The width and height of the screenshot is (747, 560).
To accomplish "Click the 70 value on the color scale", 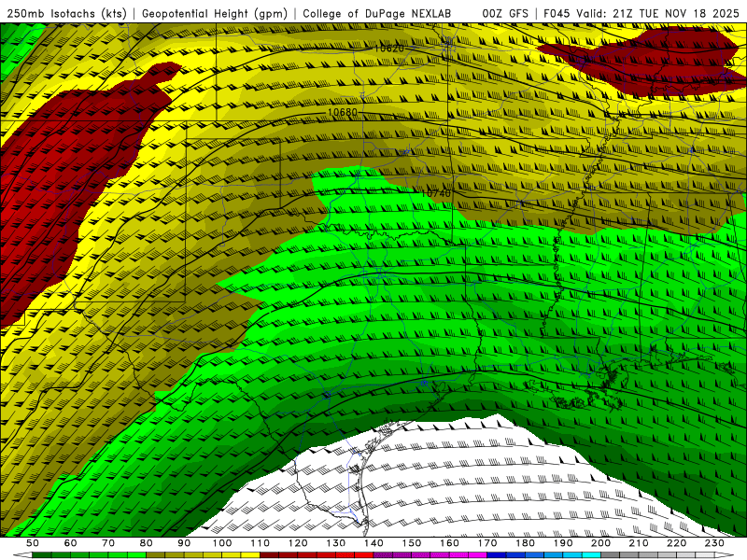I will [x=108, y=543].
